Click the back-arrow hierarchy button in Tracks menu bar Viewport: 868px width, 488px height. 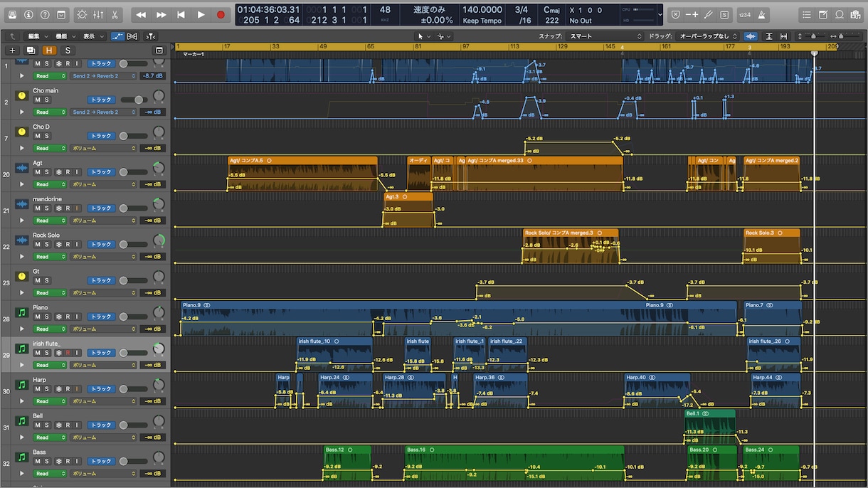click(x=12, y=36)
